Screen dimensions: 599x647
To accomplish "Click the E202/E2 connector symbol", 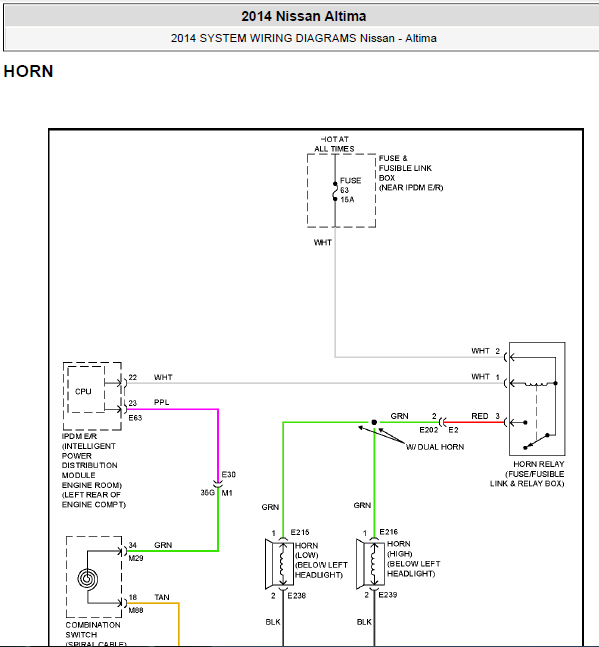I will (443, 422).
